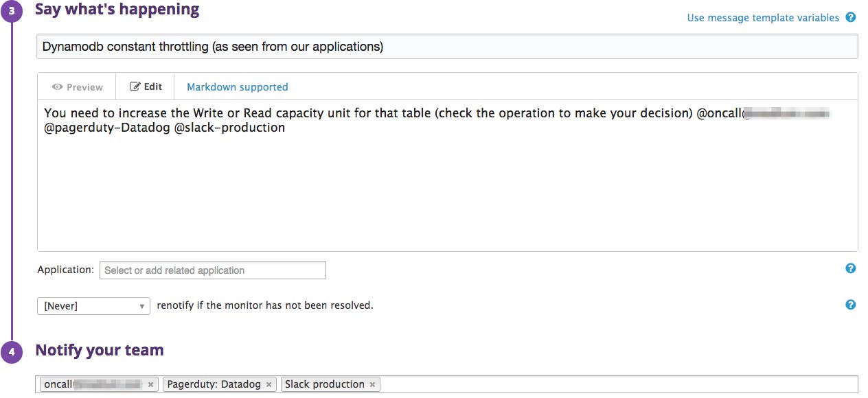The width and height of the screenshot is (868, 398).
Task: Switch to the Edit tab
Action: tap(145, 86)
